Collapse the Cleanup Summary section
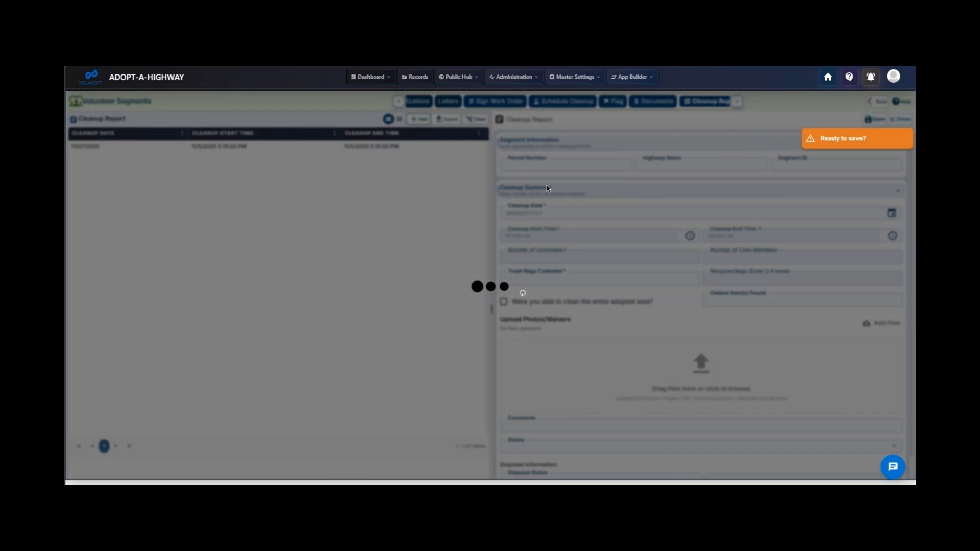Screen dimensions: 980x551 pos(897,190)
